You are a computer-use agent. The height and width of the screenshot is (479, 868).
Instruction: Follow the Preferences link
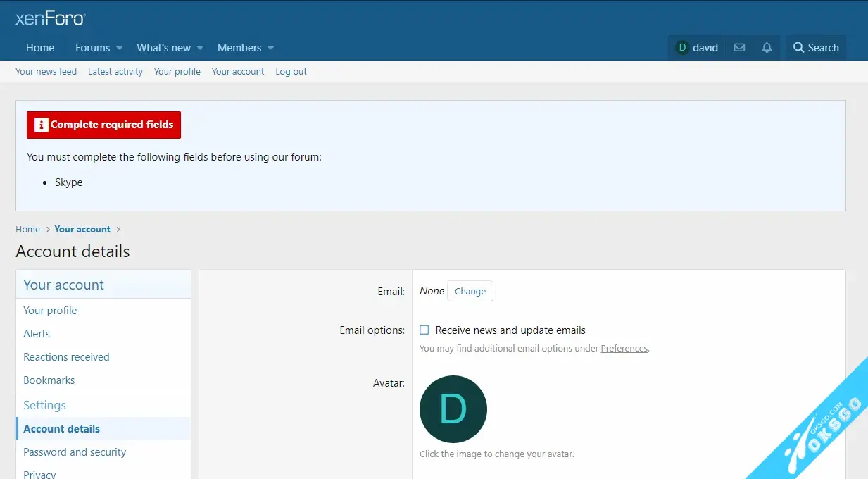pyautogui.click(x=624, y=349)
